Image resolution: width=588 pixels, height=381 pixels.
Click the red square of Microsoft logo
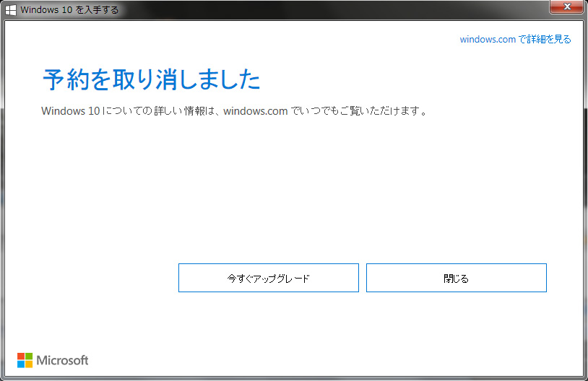coord(21,356)
